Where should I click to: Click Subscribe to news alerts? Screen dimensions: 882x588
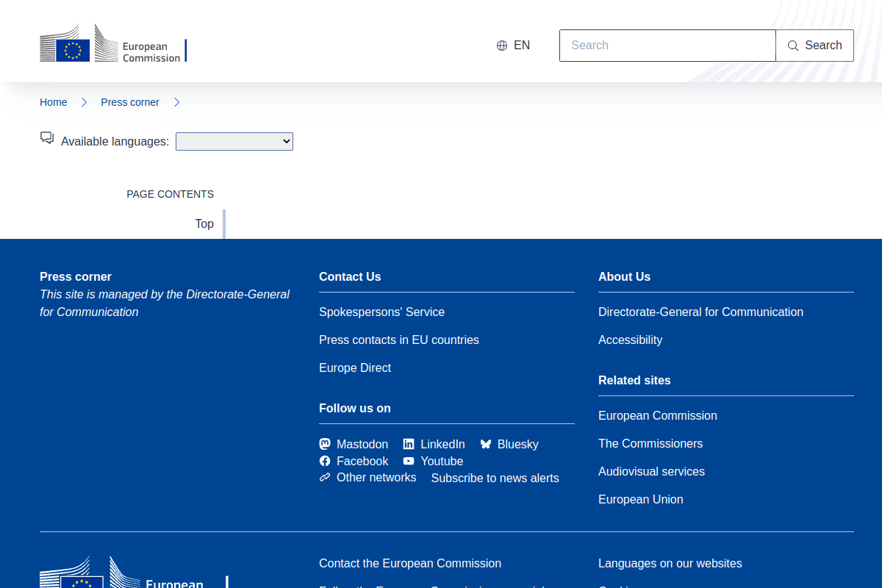[495, 478]
